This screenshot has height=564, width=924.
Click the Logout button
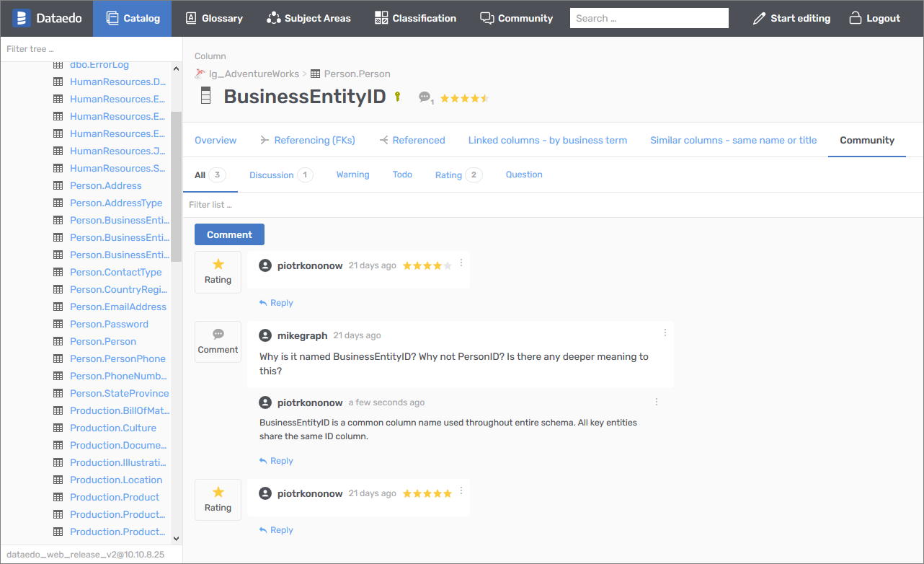pos(874,18)
